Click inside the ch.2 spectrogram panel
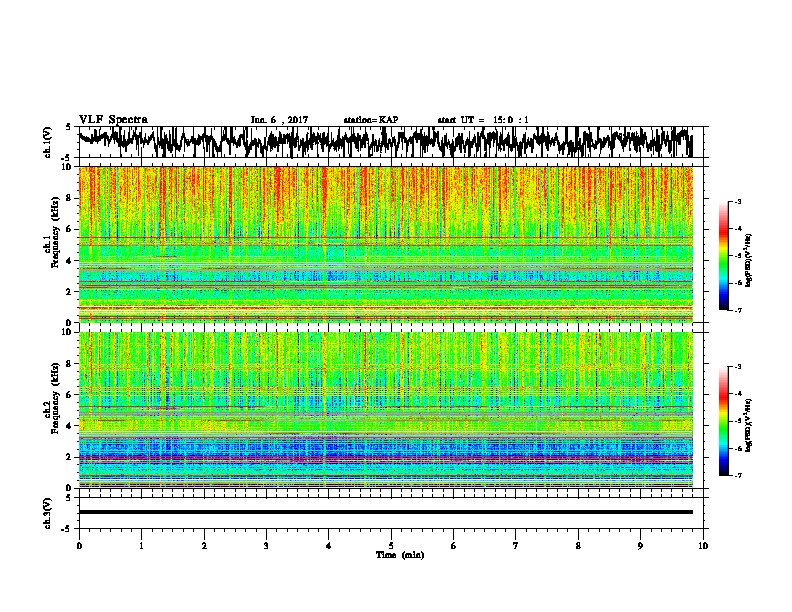The height and width of the screenshot is (612, 792). [x=386, y=410]
